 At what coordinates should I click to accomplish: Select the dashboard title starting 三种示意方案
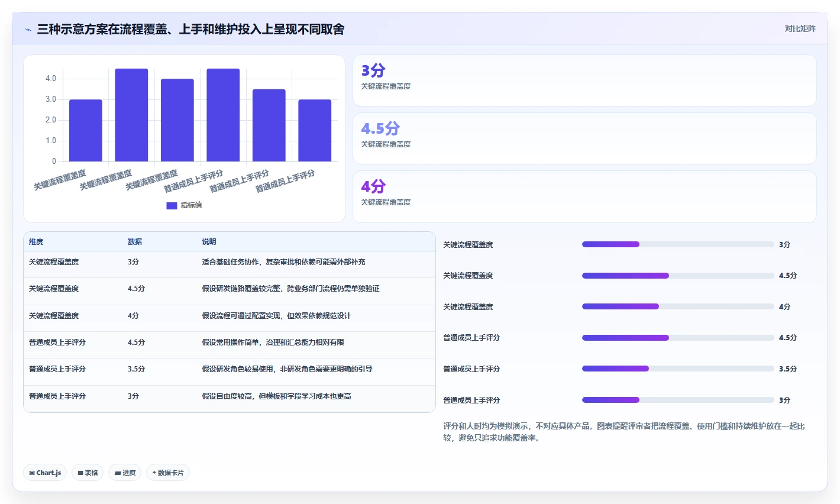tap(190, 29)
